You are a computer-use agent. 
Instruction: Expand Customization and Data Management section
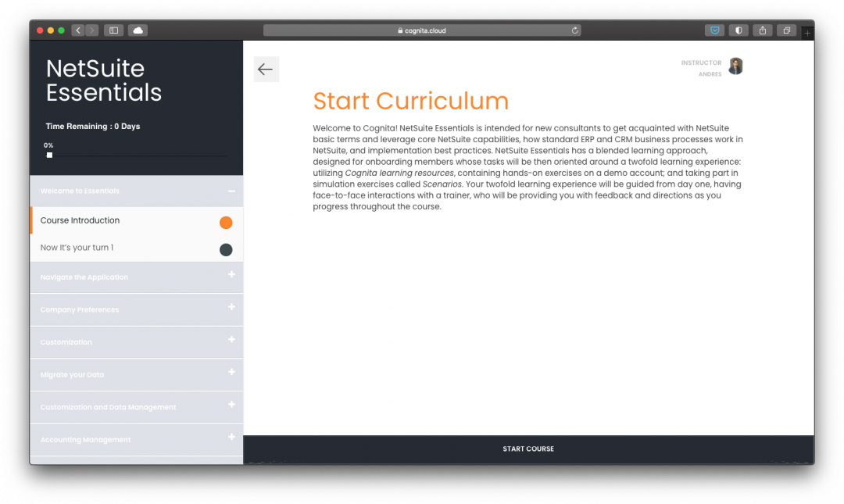(x=137, y=406)
